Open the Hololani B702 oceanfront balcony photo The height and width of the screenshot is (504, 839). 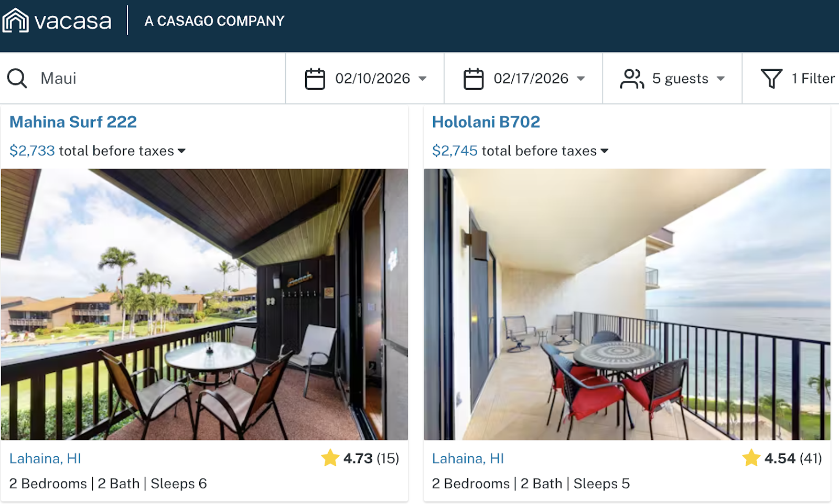click(627, 304)
